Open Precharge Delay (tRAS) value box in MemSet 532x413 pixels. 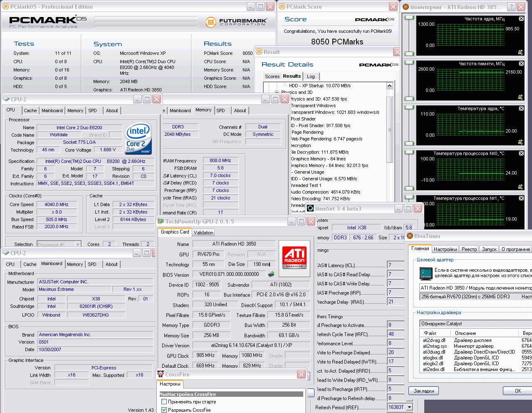click(395, 302)
